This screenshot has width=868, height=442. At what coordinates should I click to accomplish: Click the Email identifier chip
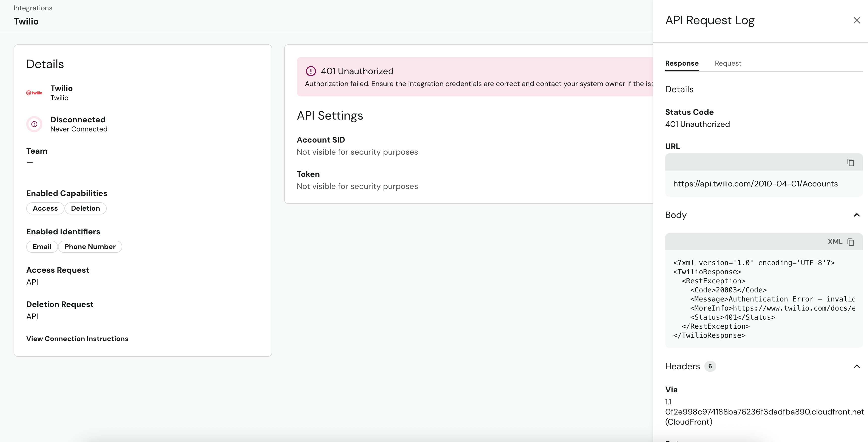pos(42,247)
